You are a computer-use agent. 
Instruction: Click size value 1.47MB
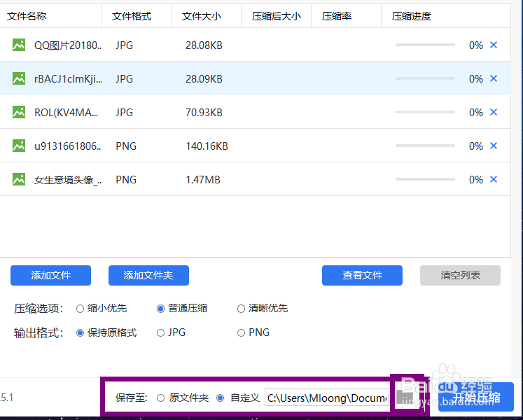point(203,180)
